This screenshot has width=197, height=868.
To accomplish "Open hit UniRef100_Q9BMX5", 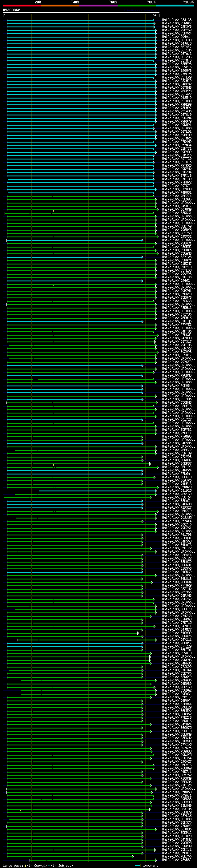I will click(177, 250).
